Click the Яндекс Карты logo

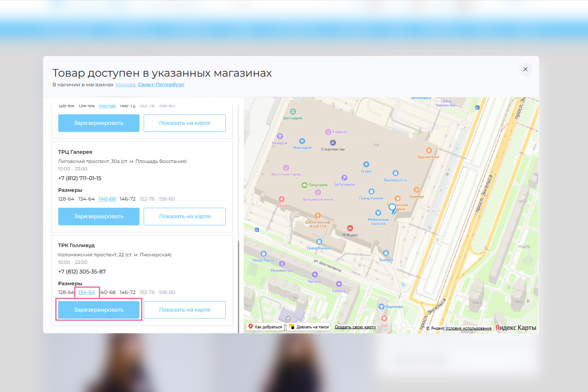516,328
